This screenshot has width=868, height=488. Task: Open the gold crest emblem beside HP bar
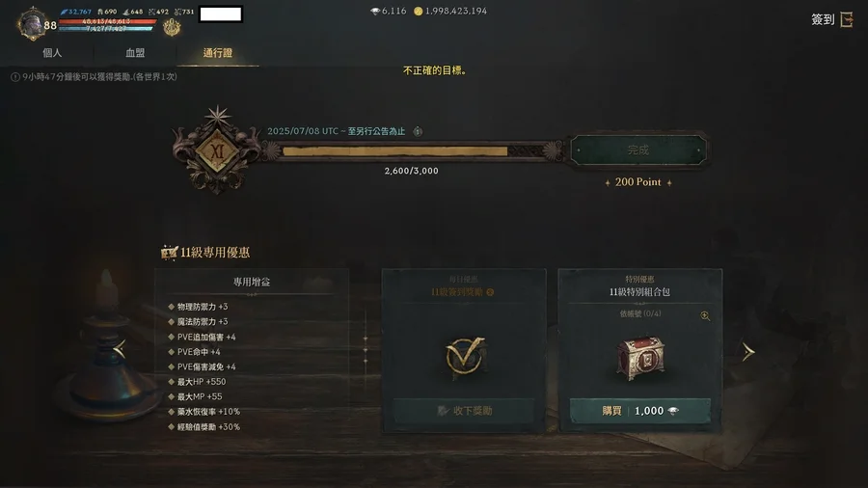click(172, 27)
